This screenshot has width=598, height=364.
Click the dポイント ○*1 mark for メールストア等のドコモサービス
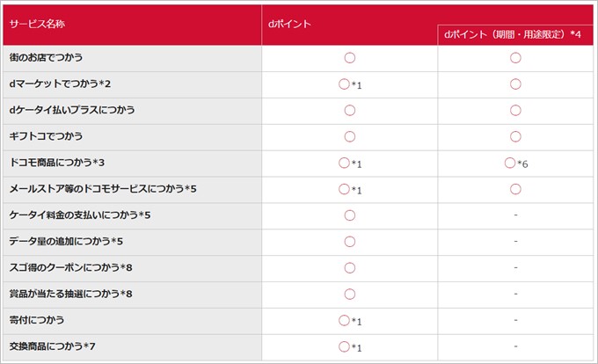click(x=350, y=189)
